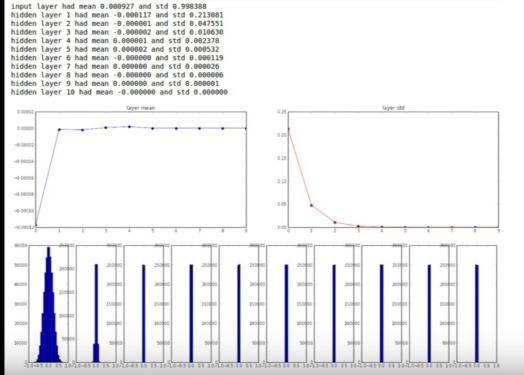Click the 'hidden layer 10 had mean' line

click(119, 92)
